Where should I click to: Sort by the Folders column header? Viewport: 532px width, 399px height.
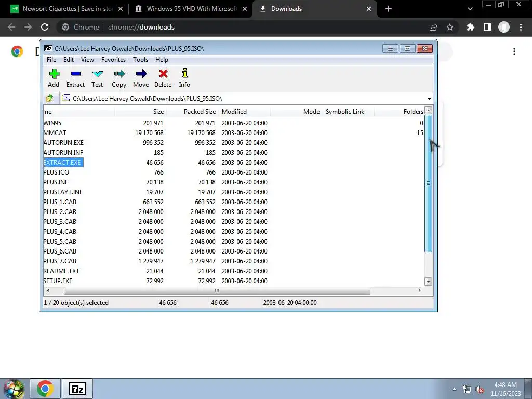tap(400, 112)
